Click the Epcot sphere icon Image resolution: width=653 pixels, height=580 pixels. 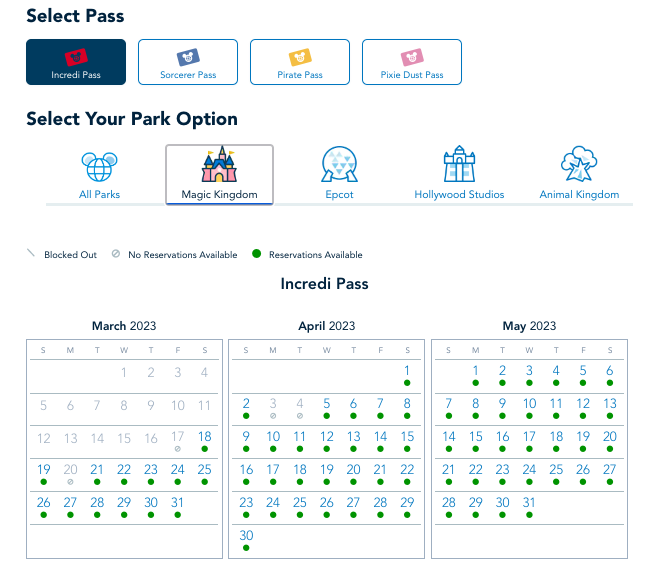coord(339,166)
